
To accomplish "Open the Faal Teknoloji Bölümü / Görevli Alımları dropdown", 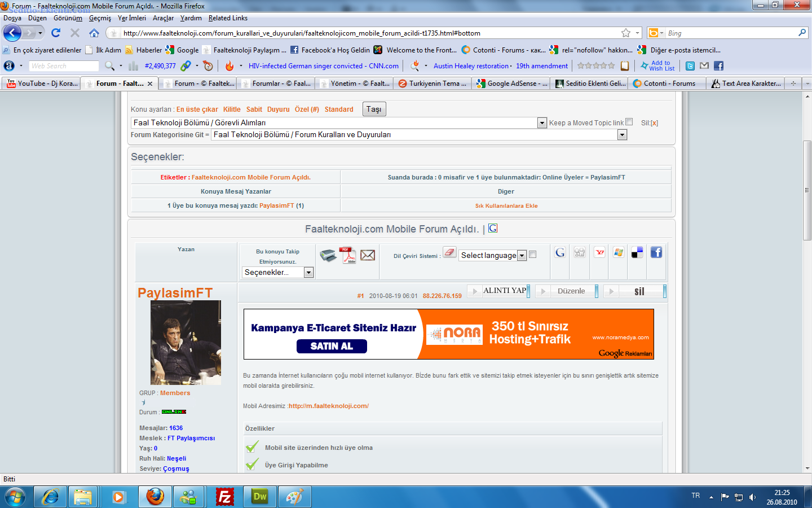I will pos(339,122).
